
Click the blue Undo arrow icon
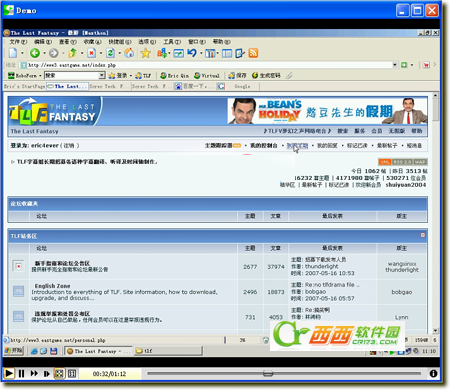[x=192, y=53]
